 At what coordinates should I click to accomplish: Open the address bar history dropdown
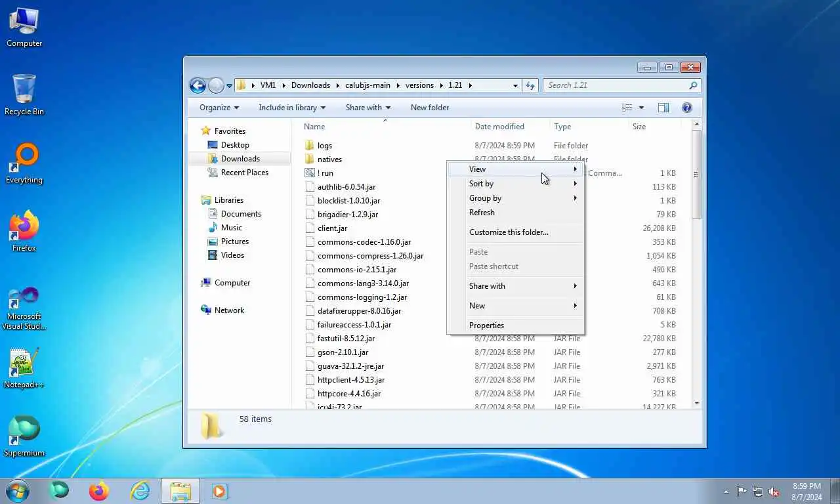515,85
